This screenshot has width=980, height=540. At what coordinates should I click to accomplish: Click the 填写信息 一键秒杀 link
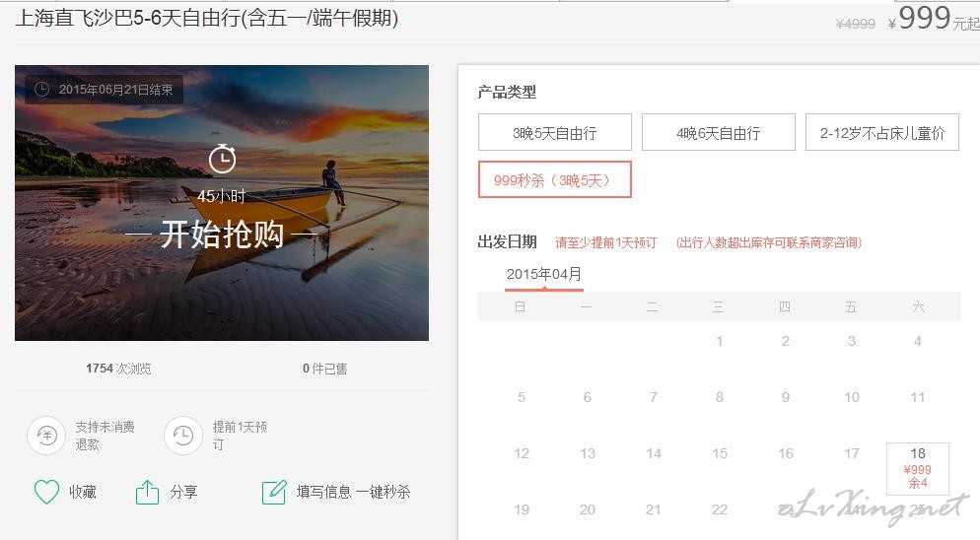point(353,492)
